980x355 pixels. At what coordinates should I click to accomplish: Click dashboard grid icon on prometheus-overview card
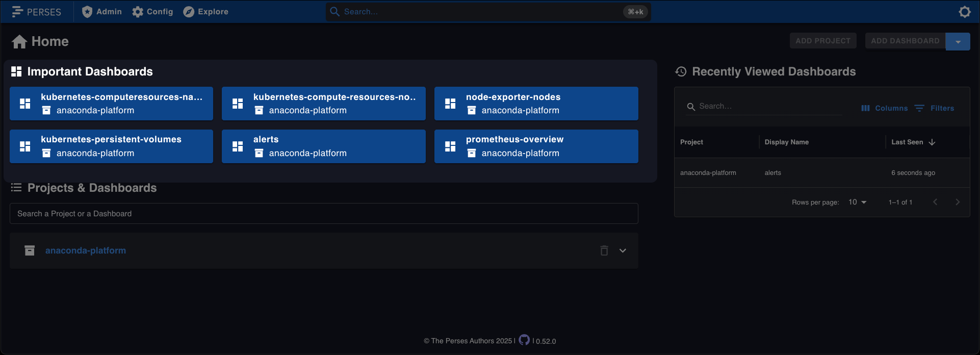(450, 146)
